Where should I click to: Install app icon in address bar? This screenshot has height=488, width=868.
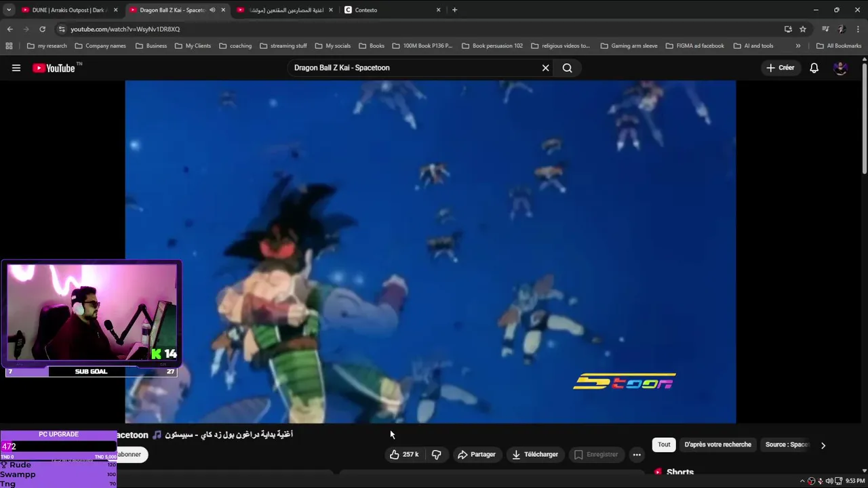[788, 29]
